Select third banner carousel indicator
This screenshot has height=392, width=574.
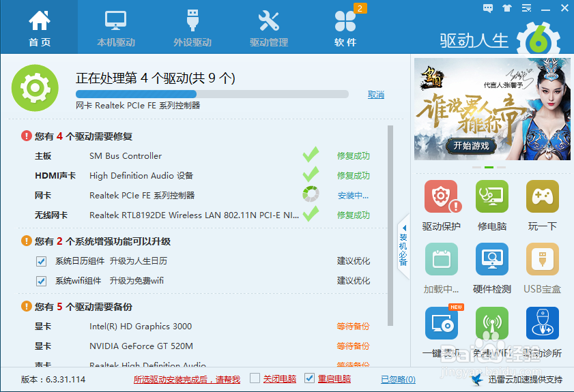click(501, 167)
